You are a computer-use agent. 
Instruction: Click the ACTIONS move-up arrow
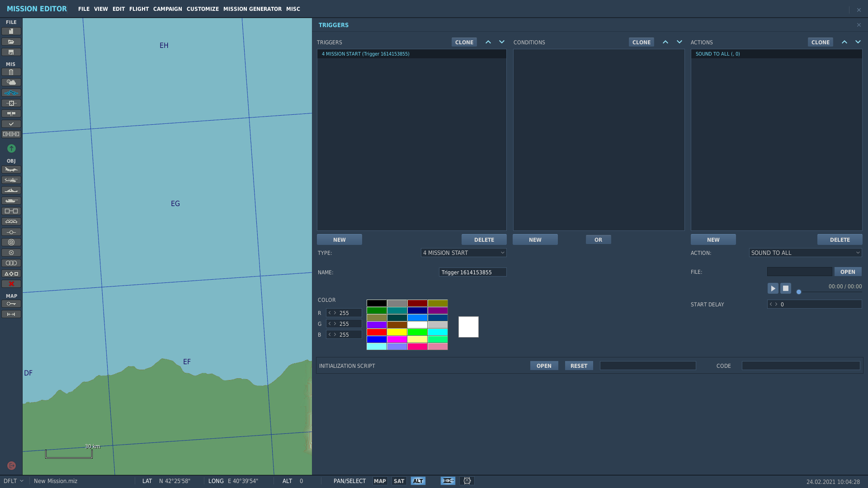pos(844,42)
